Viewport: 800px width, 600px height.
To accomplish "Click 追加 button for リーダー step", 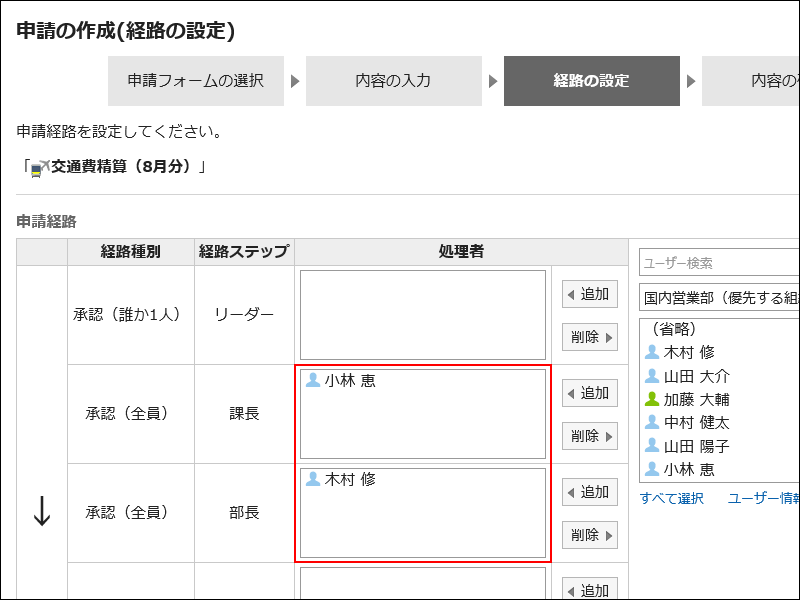I will click(590, 294).
